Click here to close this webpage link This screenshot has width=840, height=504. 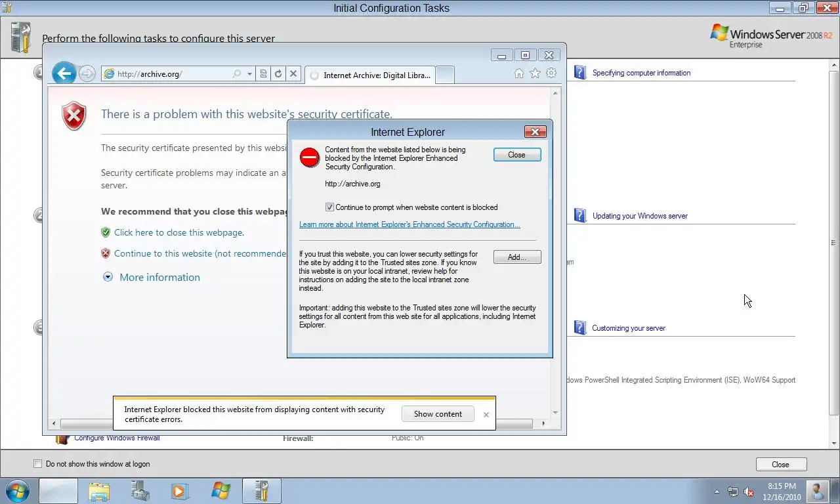click(x=178, y=232)
